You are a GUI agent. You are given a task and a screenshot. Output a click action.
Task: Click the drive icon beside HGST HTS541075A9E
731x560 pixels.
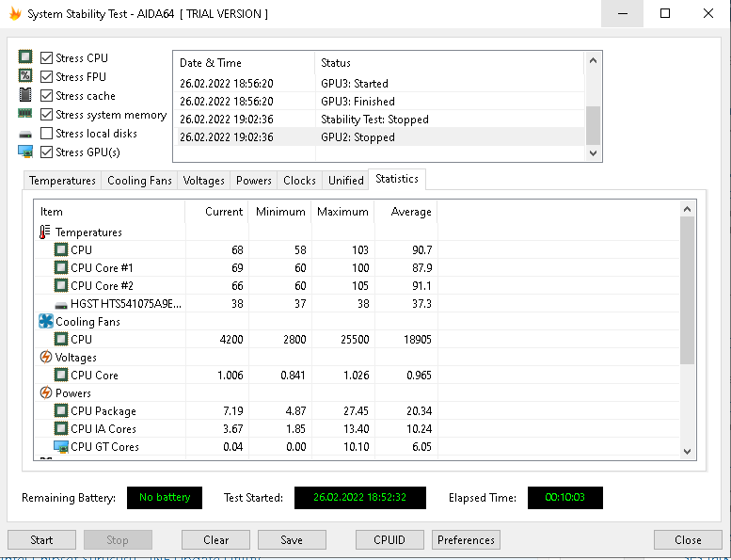61,306
